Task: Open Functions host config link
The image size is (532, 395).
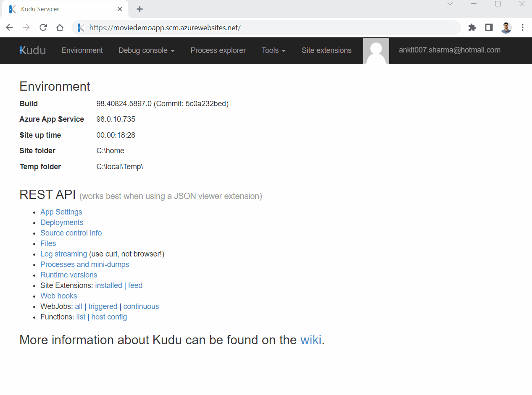Action: tap(109, 317)
